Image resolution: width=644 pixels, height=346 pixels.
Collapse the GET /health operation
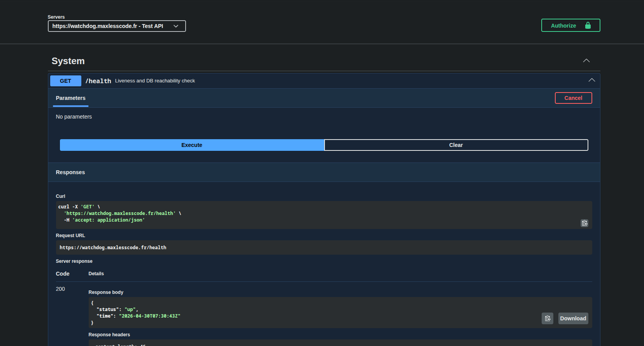point(592,80)
